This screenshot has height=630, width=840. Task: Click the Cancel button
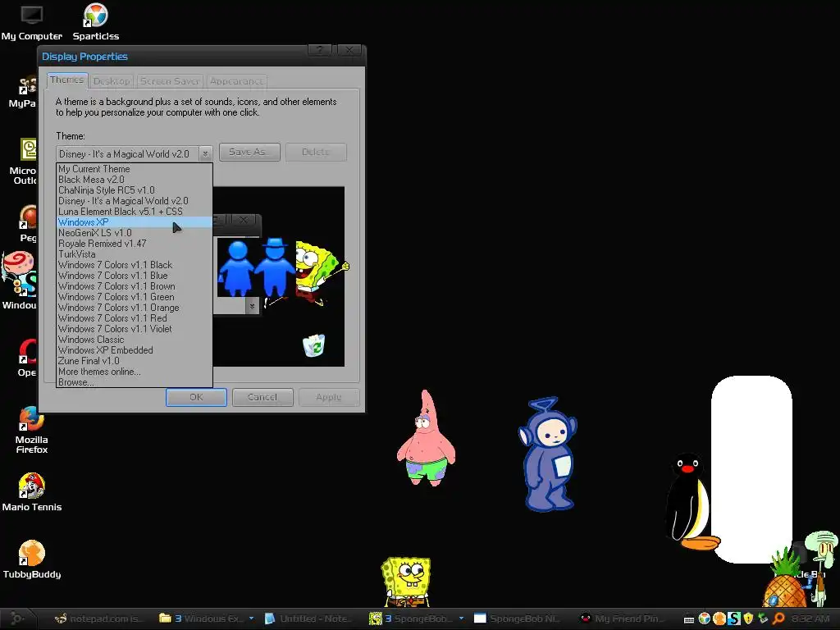click(262, 397)
